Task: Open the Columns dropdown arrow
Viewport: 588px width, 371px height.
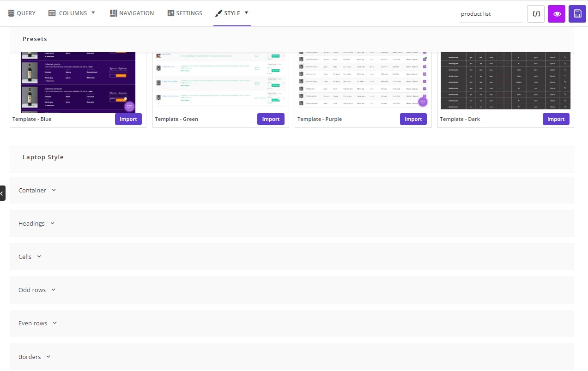Action: (93, 13)
